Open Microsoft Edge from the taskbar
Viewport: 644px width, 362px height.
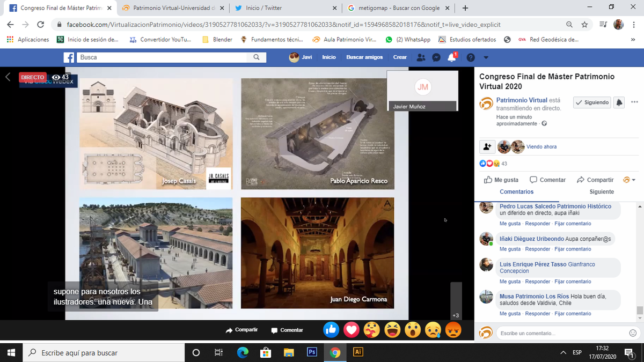(243, 352)
